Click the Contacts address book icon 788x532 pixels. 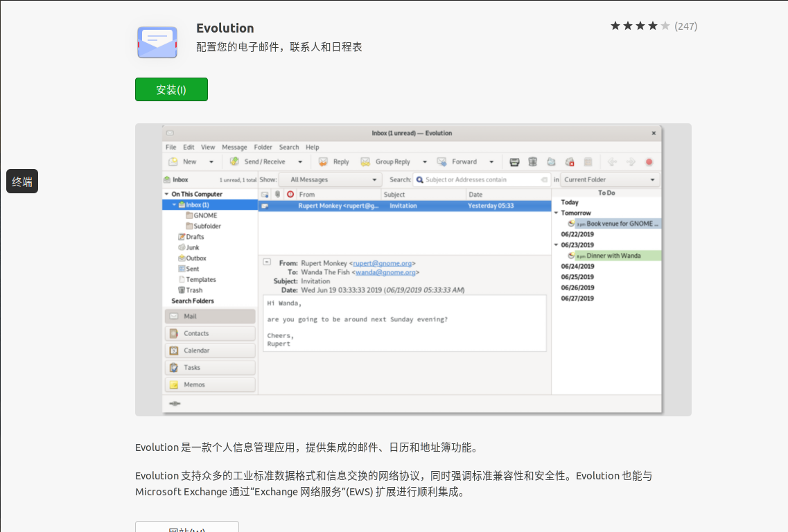click(x=174, y=334)
